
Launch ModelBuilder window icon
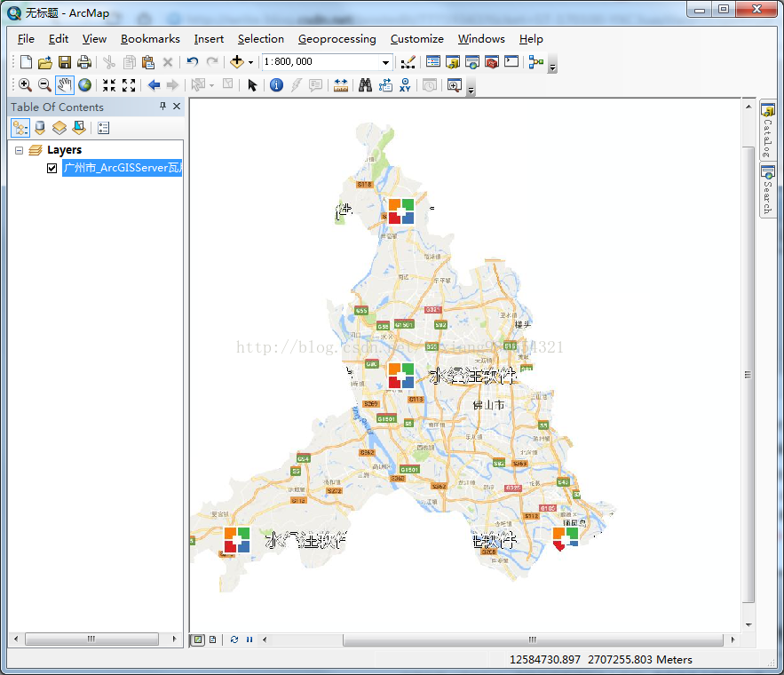[536, 62]
